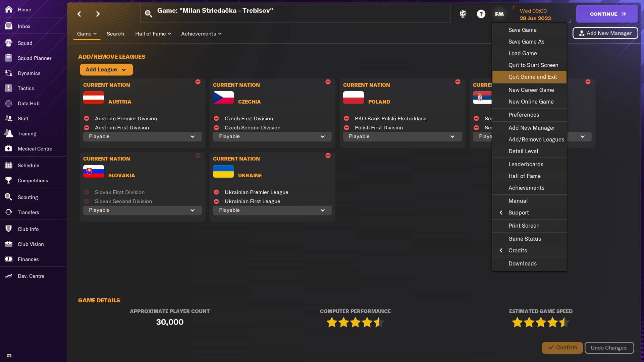This screenshot has width=644, height=362.
Task: Open the Medical Centre icon
Action: click(x=9, y=148)
